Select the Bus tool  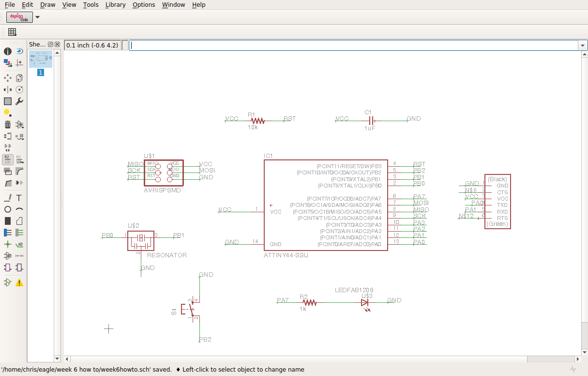click(x=8, y=233)
